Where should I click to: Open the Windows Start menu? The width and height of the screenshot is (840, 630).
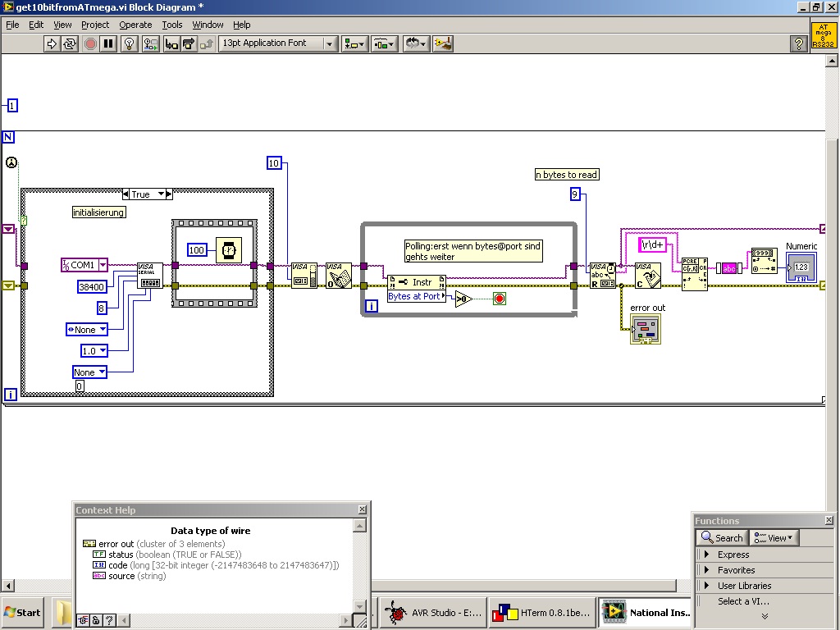22,612
